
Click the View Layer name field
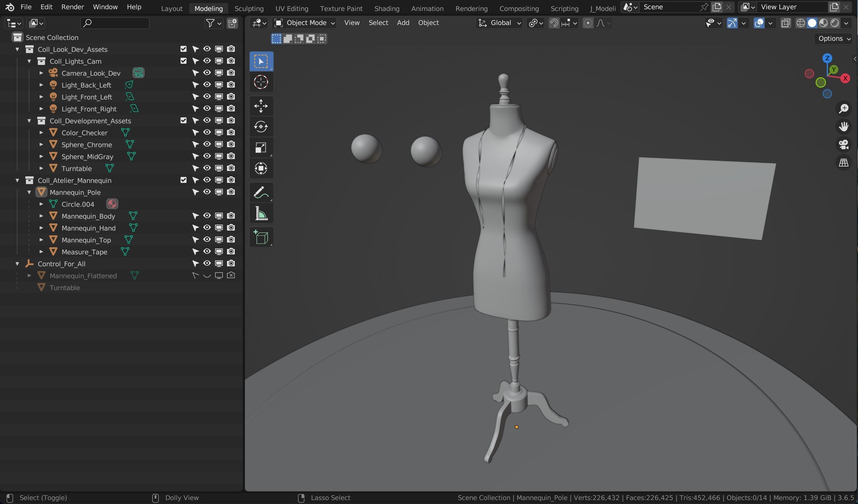coord(793,7)
